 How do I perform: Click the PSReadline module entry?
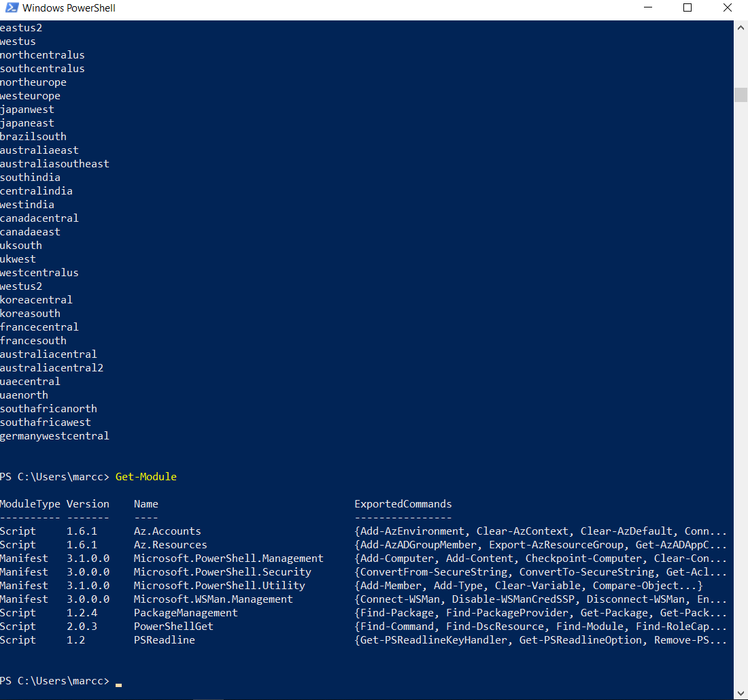pos(164,639)
